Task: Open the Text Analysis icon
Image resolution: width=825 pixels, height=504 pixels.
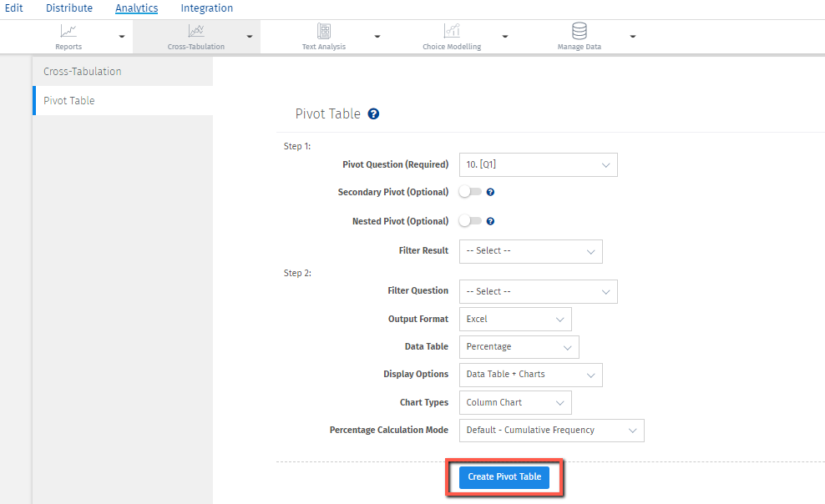Action: click(x=324, y=32)
